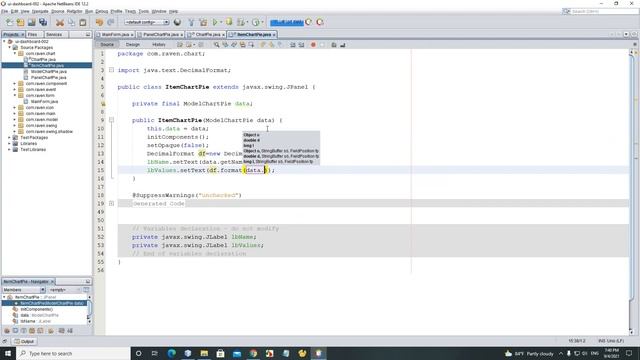
Task: Open the Source menu
Action: [58, 11]
